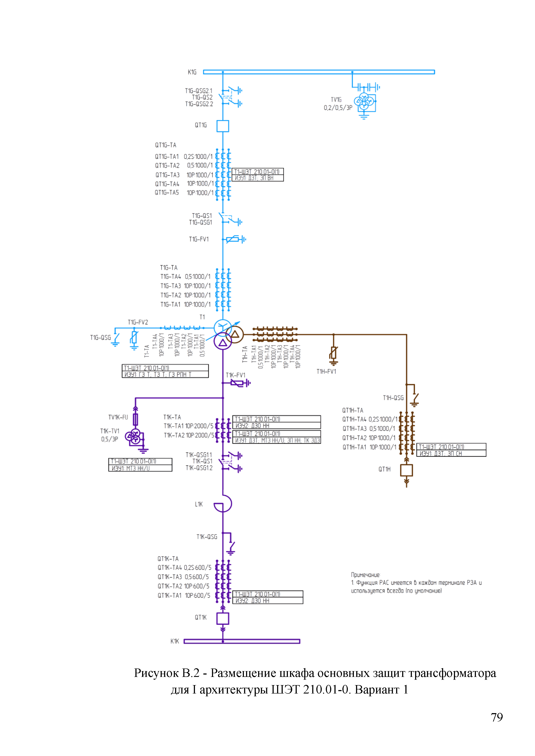
Task: Select the T1G-FV1 surge arrester symbol
Action: [235, 239]
